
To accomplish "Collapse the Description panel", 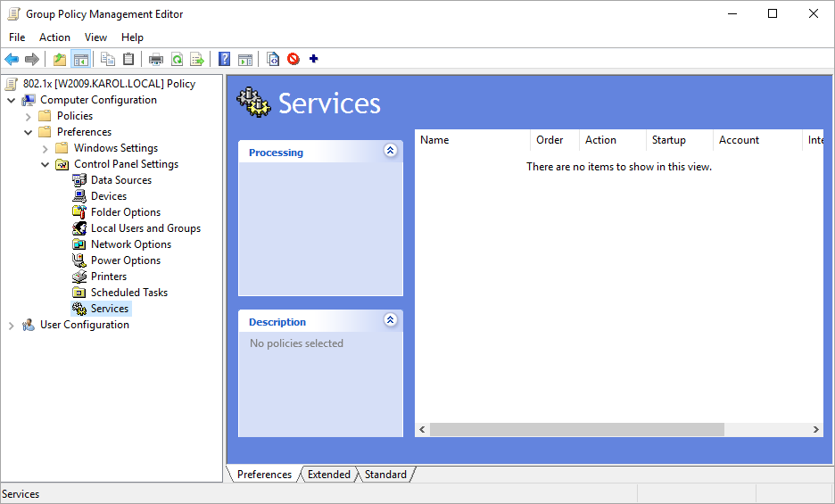I will point(390,320).
